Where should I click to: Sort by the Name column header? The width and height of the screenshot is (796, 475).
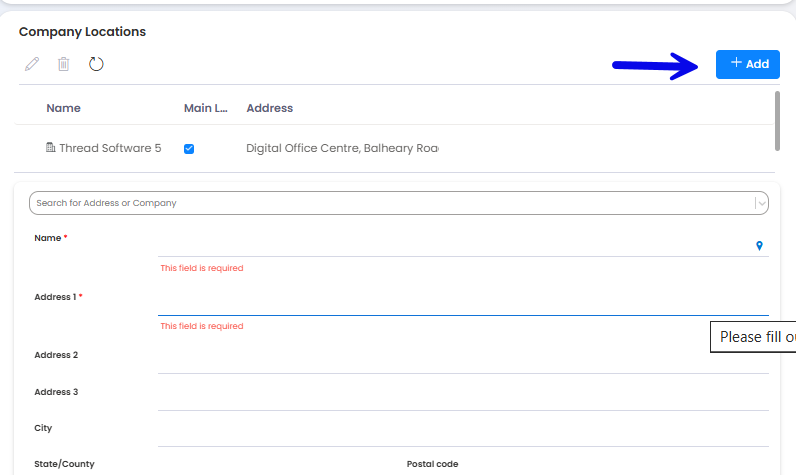(63, 108)
